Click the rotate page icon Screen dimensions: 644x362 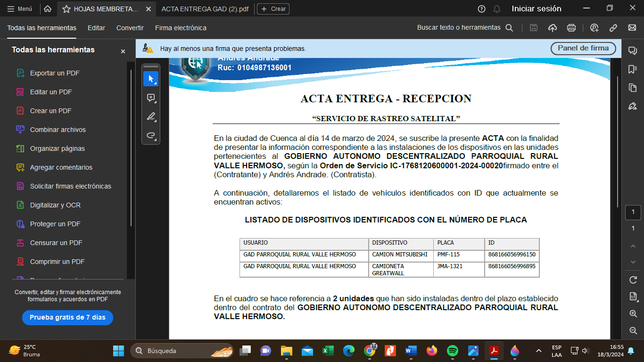click(633, 280)
